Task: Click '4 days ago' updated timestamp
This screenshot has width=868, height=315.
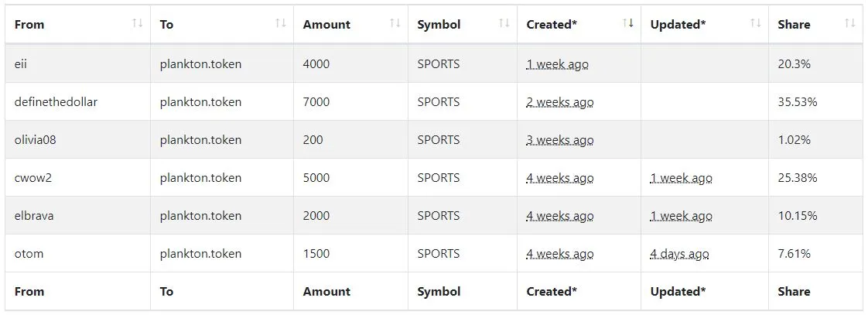Action: pos(680,254)
